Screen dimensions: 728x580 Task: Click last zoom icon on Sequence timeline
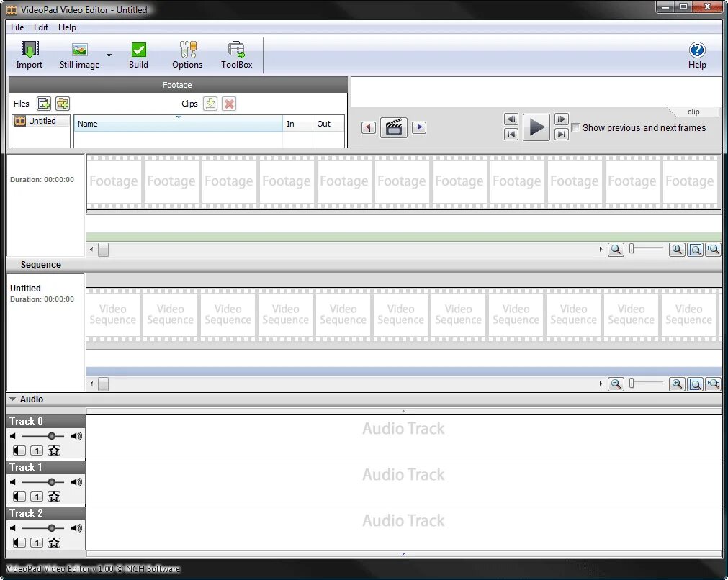coord(713,384)
